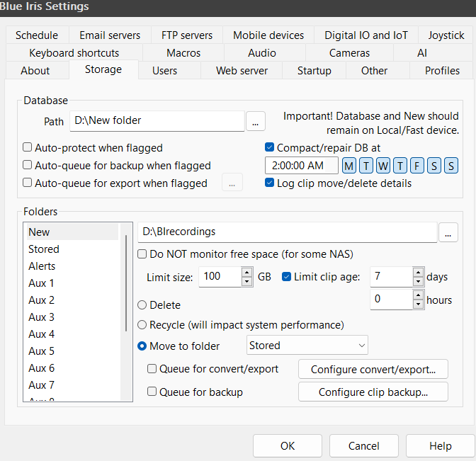The image size is (476, 461).
Task: Open the Profiles tab
Action: (442, 70)
